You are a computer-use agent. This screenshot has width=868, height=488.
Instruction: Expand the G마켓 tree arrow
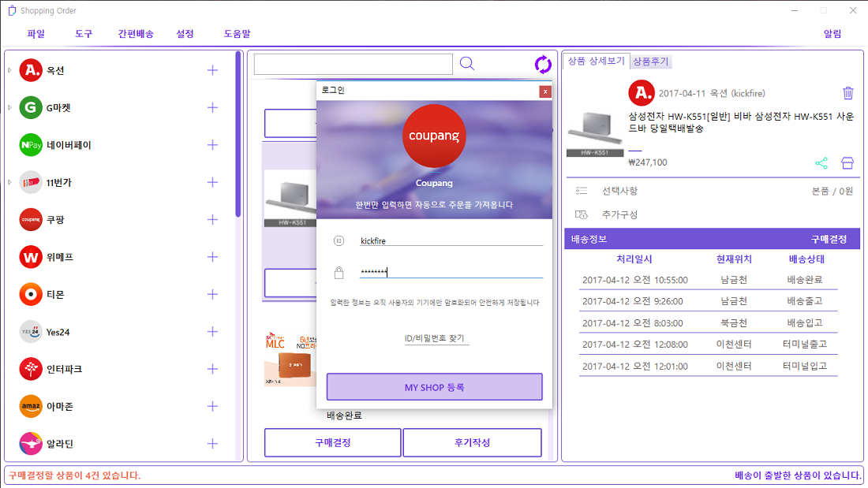(x=9, y=107)
